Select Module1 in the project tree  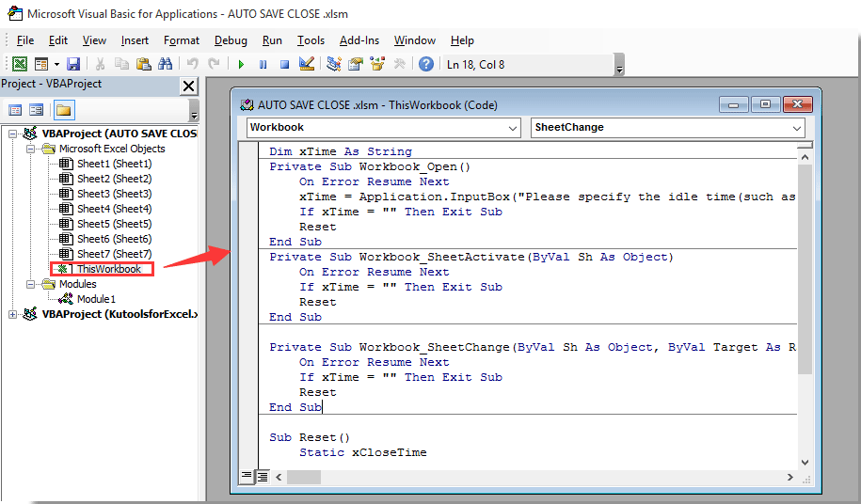coord(96,299)
